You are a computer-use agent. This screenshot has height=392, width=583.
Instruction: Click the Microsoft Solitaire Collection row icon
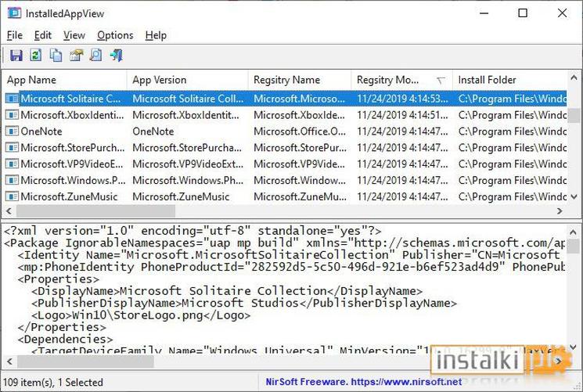click(12, 99)
